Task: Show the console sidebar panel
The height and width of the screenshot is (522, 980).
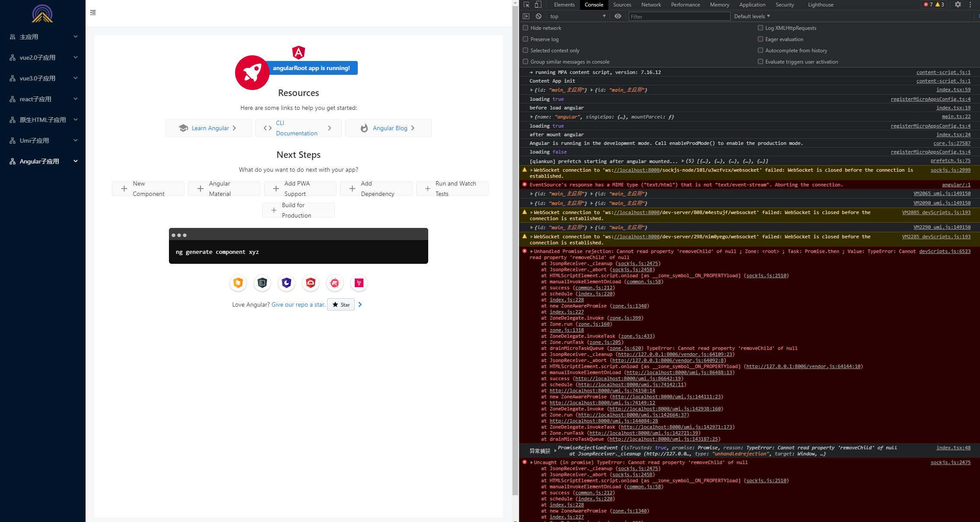Action: pyautogui.click(x=526, y=16)
